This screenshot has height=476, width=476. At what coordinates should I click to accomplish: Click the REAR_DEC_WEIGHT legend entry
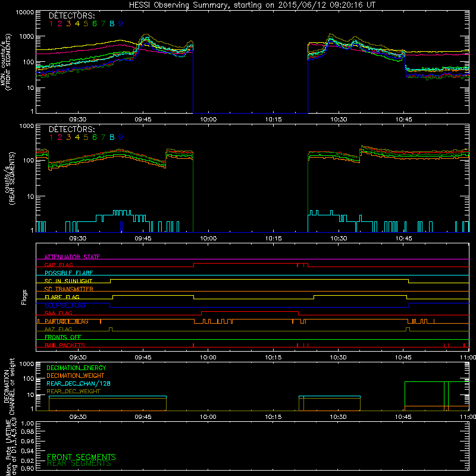pos(73,392)
